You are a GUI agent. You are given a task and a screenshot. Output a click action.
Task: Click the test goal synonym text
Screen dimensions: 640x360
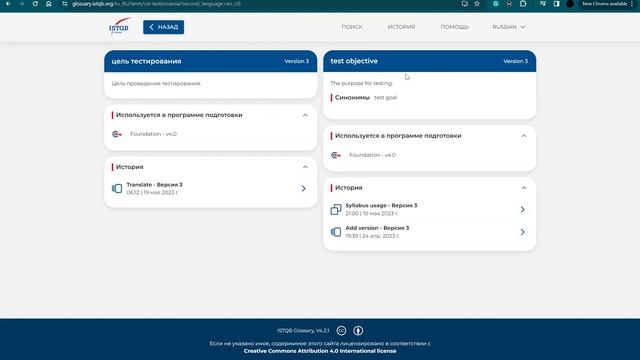(x=385, y=98)
